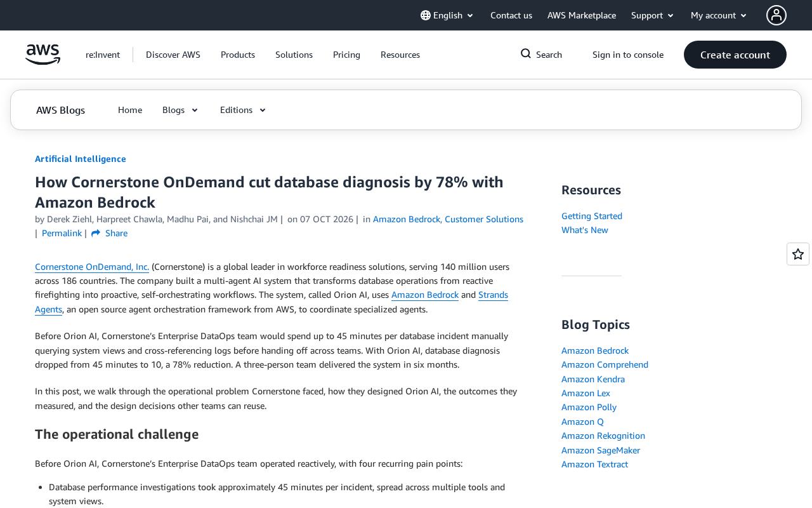This screenshot has height=508, width=812.
Task: Click the Permalink link
Action: 62,233
